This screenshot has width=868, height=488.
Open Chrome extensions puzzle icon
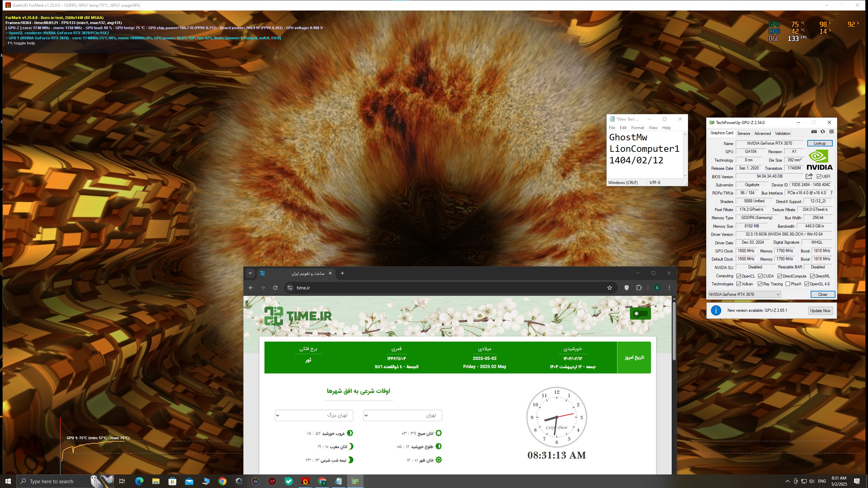pyautogui.click(x=639, y=288)
